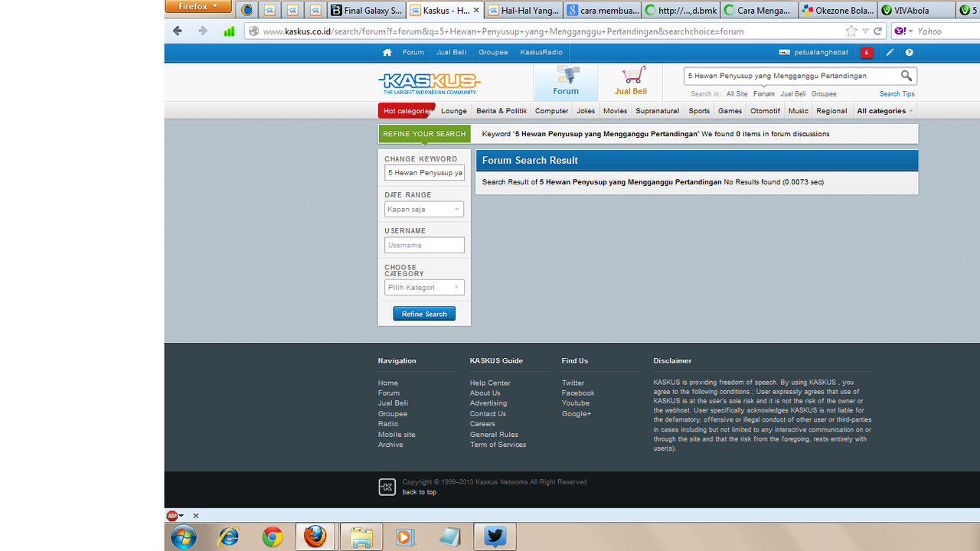Open Hot categories button
Viewport: 980px width, 551px height.
click(x=407, y=111)
